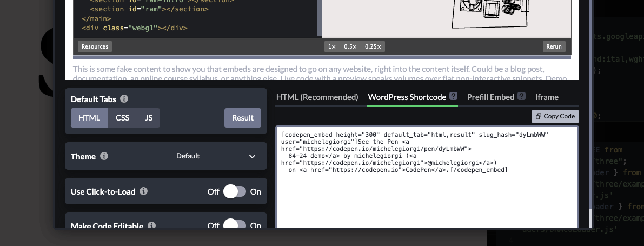Toggle the Use Click-to-Load switch

235,191
